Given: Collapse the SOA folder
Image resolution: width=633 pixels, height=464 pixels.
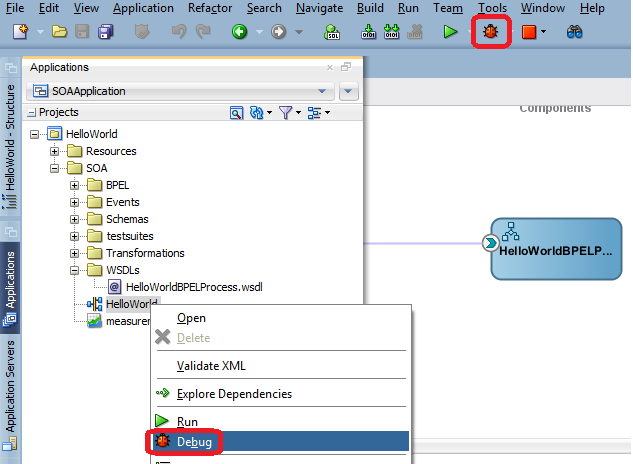Looking at the screenshot, I should click(x=54, y=168).
